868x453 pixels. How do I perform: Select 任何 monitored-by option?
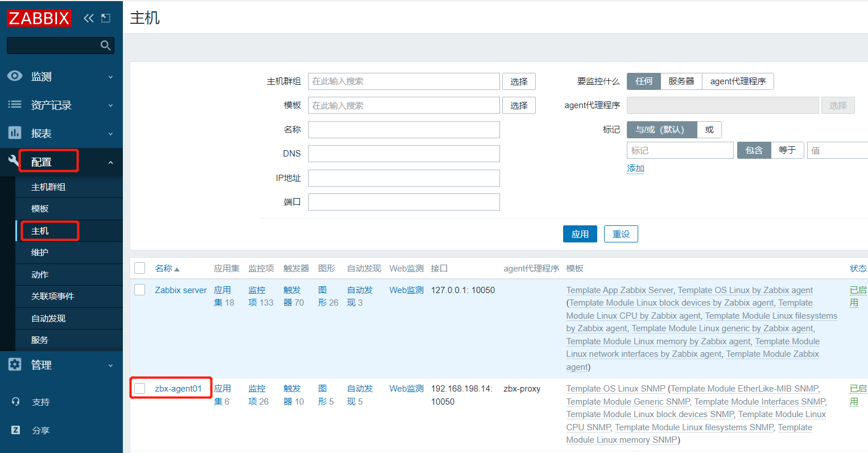click(644, 81)
